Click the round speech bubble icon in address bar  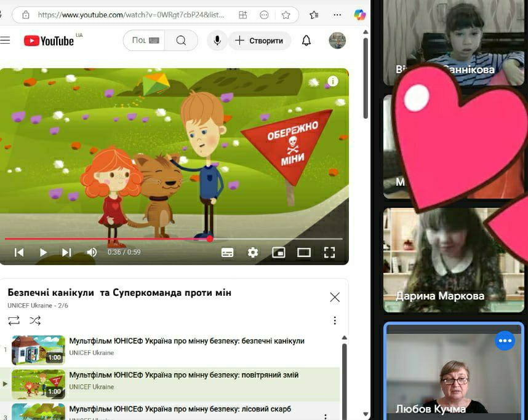click(265, 15)
